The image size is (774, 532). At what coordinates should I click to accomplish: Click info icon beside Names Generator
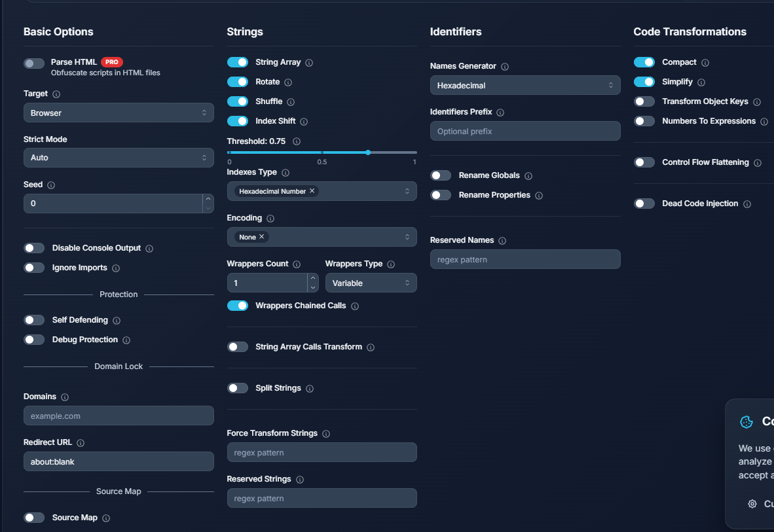[x=505, y=67]
